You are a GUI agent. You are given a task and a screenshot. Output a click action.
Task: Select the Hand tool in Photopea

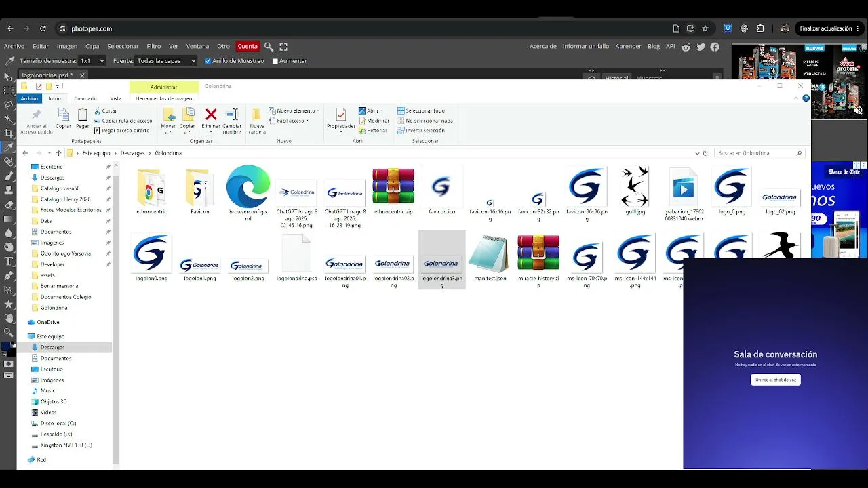8,318
